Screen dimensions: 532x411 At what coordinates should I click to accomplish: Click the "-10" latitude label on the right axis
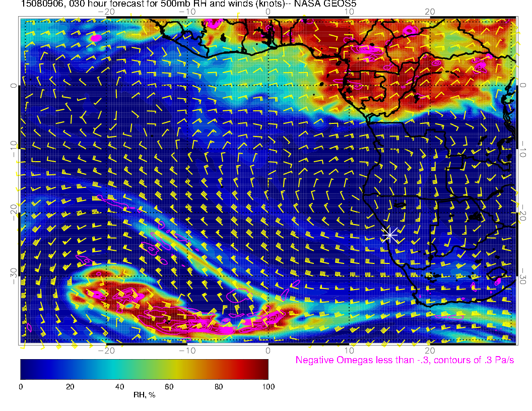coord(523,150)
